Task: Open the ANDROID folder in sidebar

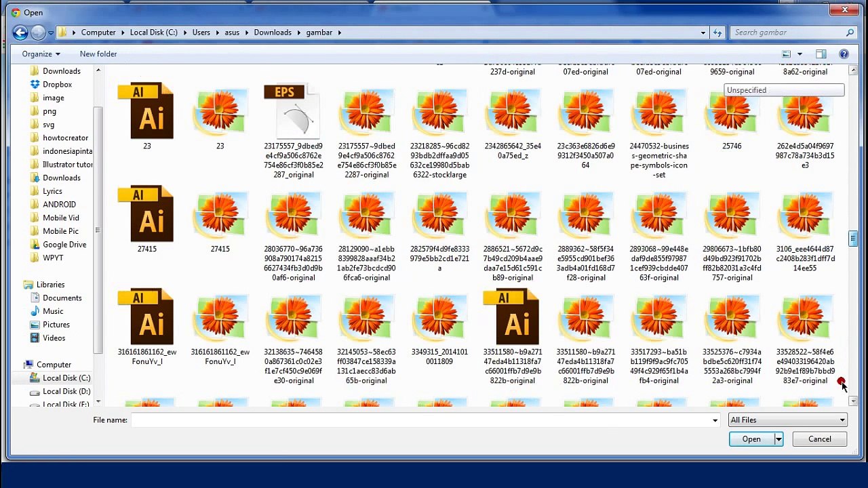Action: 59,205
